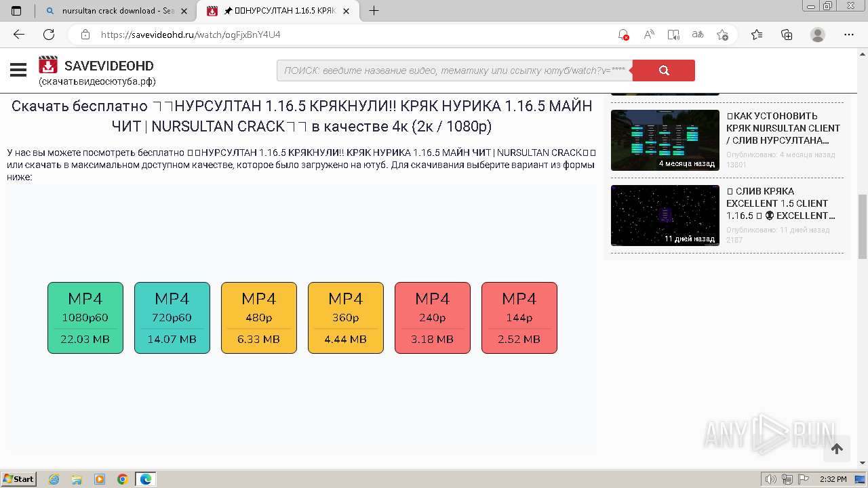This screenshot has height=488, width=868.
Task: Click the address bar URL
Action: pyautogui.click(x=191, y=35)
